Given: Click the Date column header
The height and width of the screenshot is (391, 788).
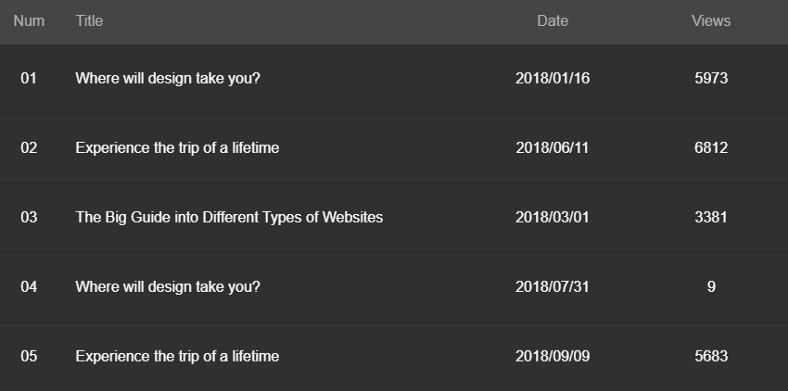Looking at the screenshot, I should [552, 21].
